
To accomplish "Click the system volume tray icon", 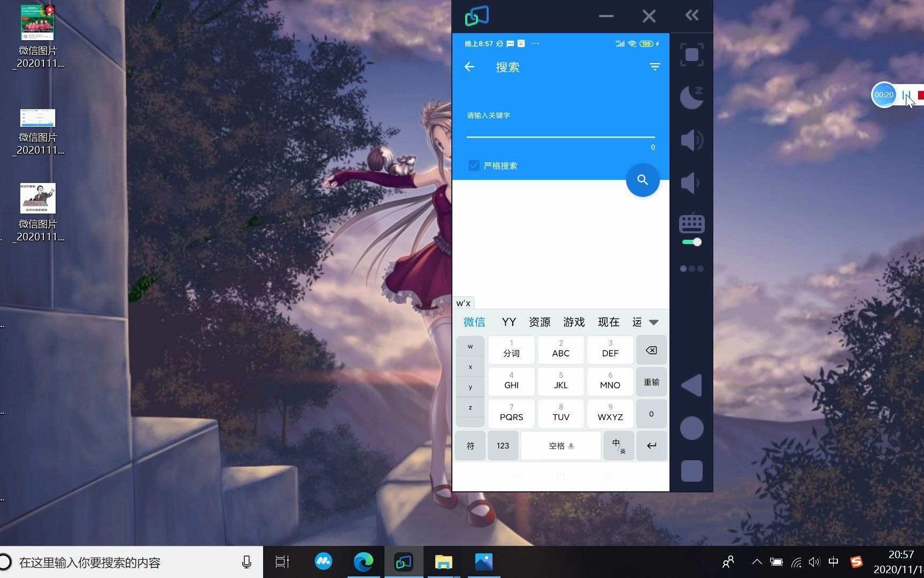I will click(814, 562).
